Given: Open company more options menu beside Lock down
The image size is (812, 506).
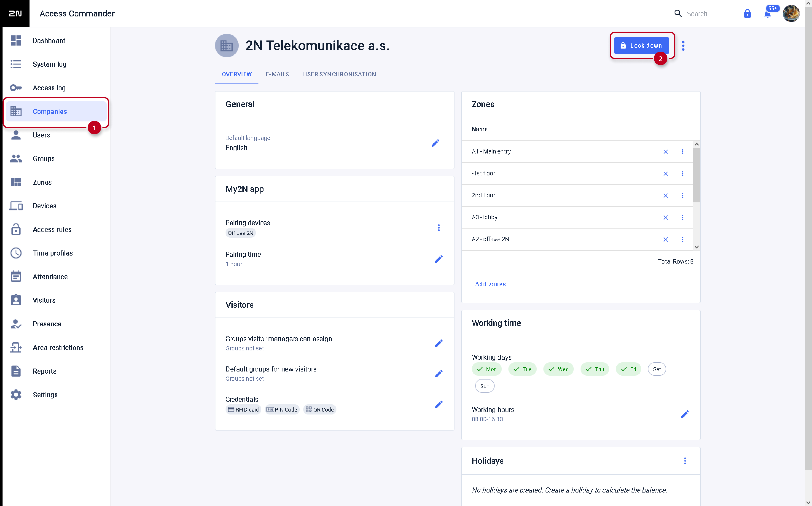Looking at the screenshot, I should pos(683,46).
